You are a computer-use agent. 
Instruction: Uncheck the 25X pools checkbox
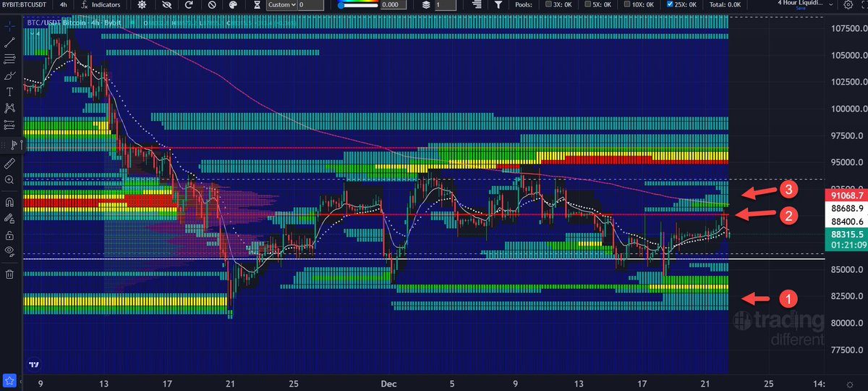pos(671,5)
